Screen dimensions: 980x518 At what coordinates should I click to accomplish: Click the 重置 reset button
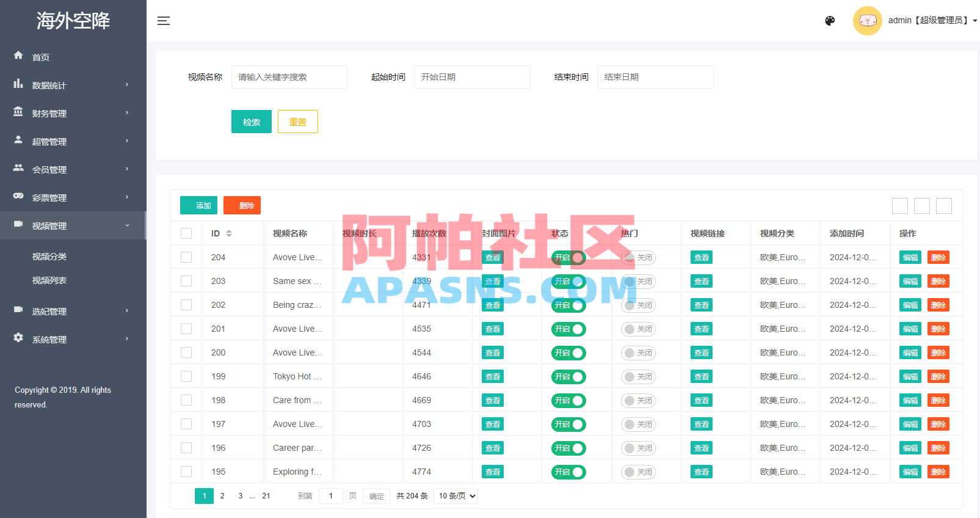[298, 122]
